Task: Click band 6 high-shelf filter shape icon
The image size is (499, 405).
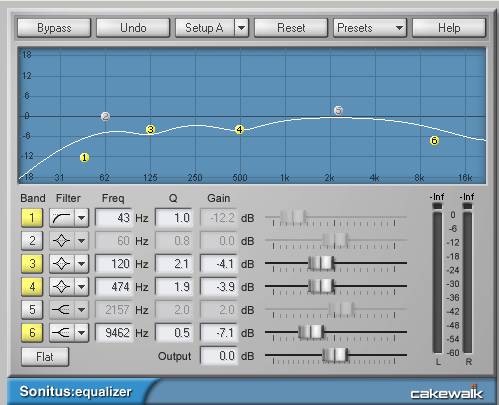Action: tap(62, 333)
